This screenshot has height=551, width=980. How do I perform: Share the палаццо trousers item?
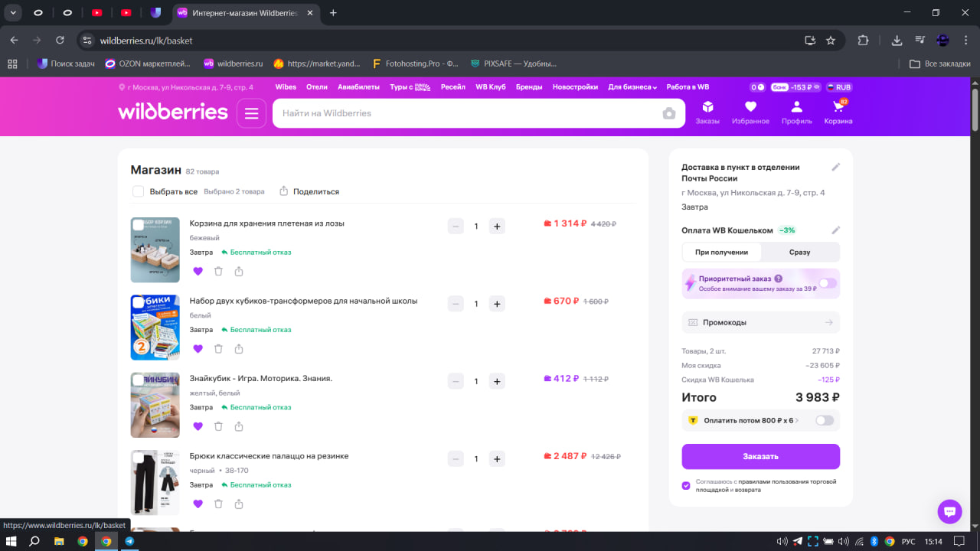(x=239, y=504)
